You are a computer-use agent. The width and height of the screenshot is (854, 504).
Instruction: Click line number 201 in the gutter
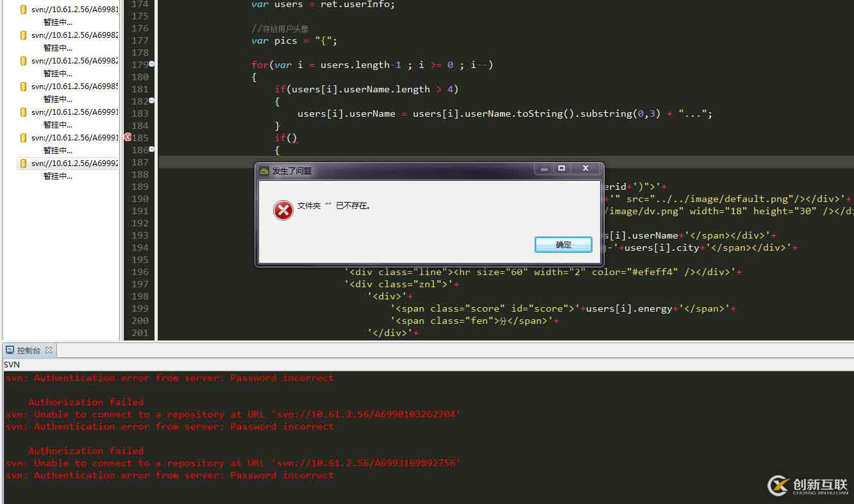coord(139,333)
